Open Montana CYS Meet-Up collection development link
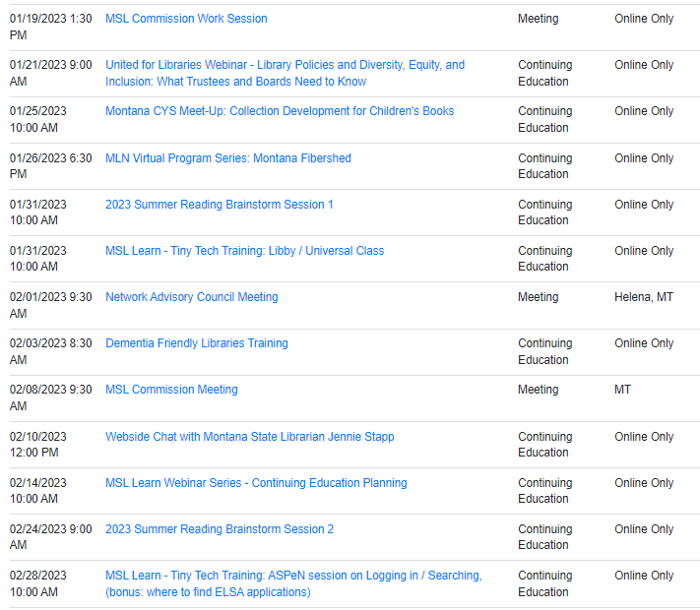This screenshot has width=700, height=610. tap(280, 111)
